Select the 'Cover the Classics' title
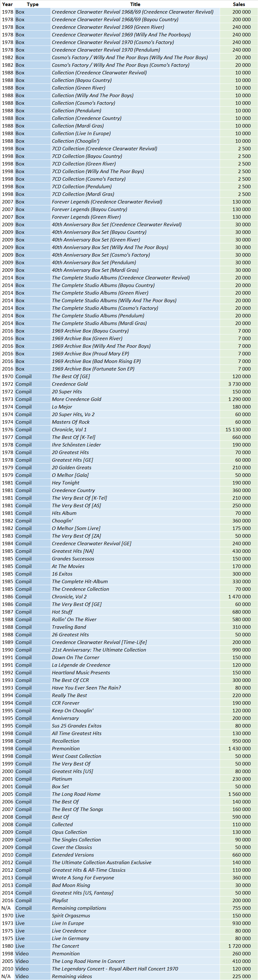 [x=72, y=847]
